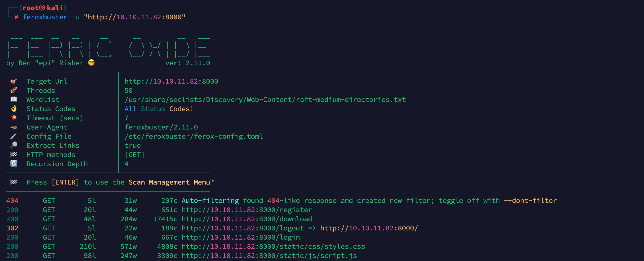Image resolution: width=644 pixels, height=261 pixels.
Task: Click the 'Auto-filtering' message text
Action: tap(210, 201)
